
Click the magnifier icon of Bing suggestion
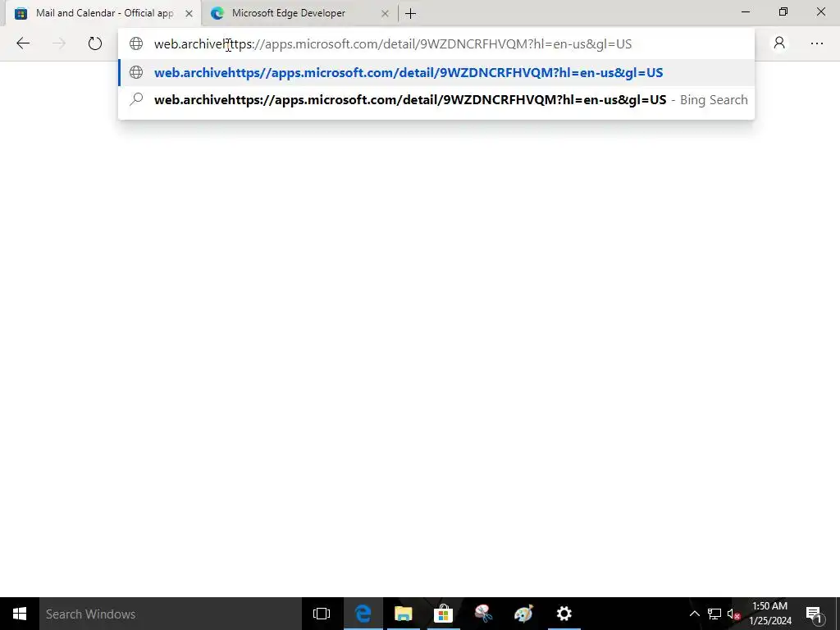click(137, 99)
